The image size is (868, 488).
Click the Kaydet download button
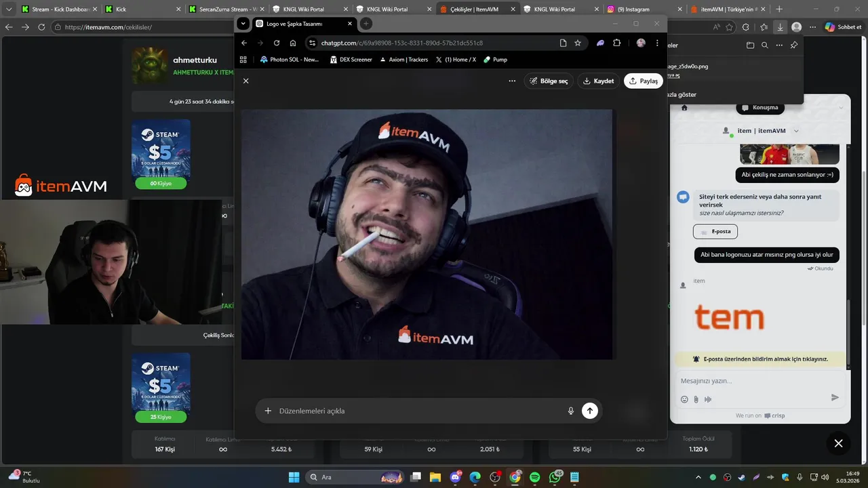598,81
